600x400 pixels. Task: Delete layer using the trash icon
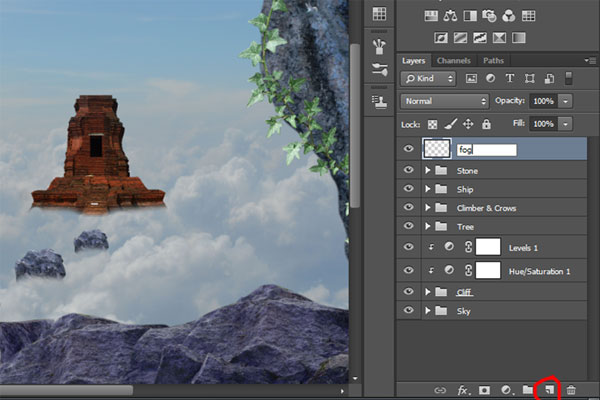571,389
